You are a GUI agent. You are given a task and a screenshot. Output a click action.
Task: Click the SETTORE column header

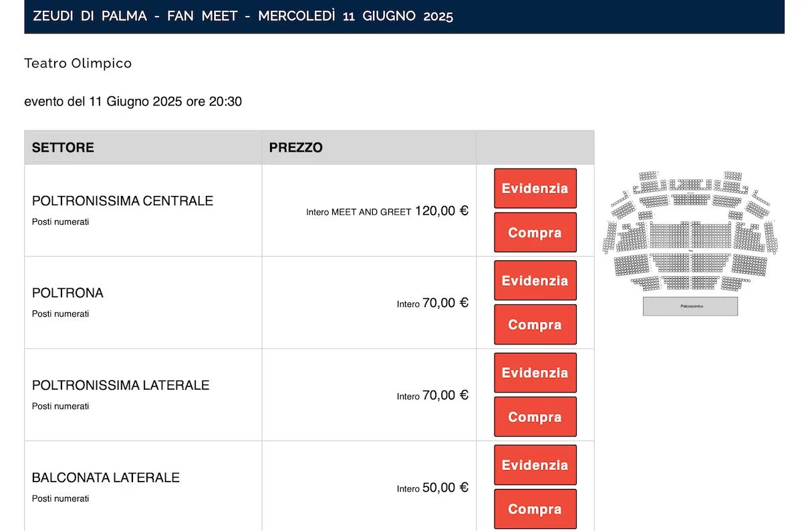(x=63, y=148)
